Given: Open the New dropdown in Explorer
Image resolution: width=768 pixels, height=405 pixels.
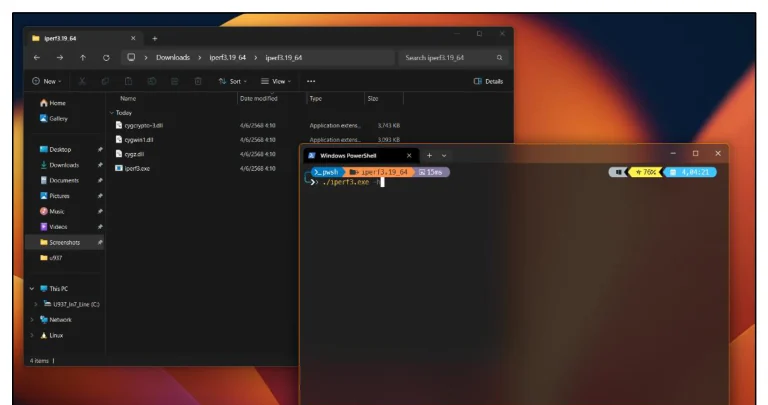Looking at the screenshot, I should 47,81.
